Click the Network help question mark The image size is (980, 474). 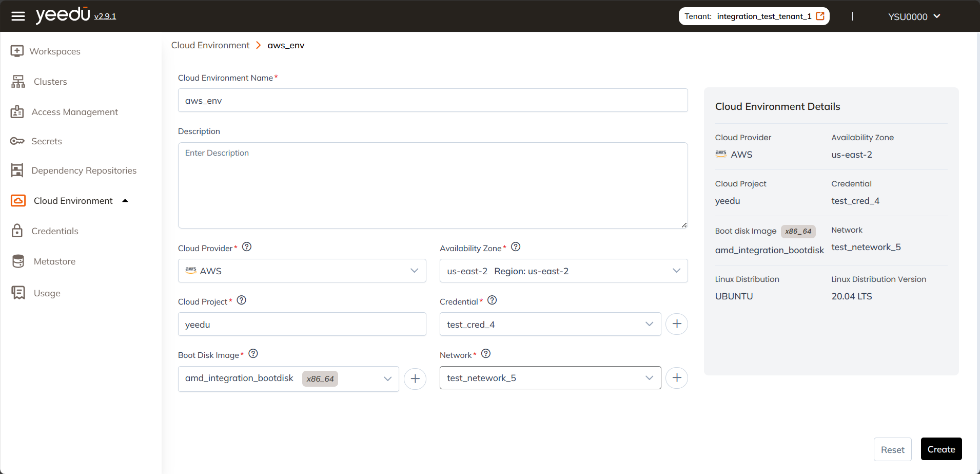pyautogui.click(x=485, y=353)
